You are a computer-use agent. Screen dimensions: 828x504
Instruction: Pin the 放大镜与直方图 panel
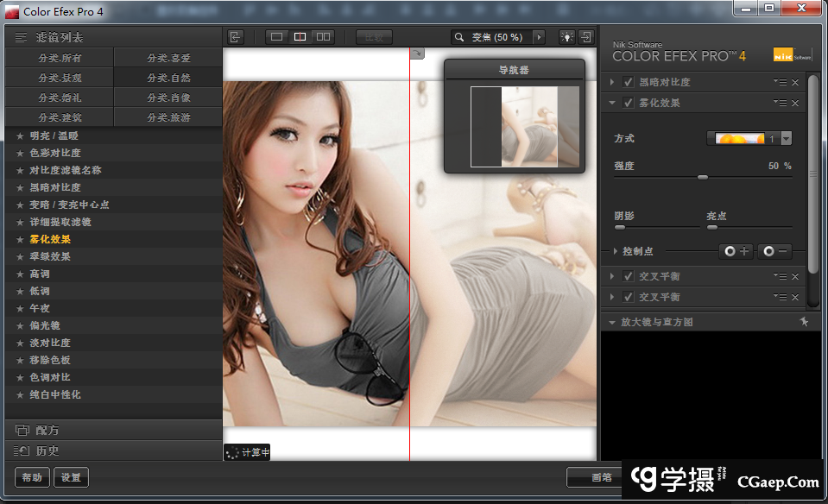pyautogui.click(x=804, y=321)
